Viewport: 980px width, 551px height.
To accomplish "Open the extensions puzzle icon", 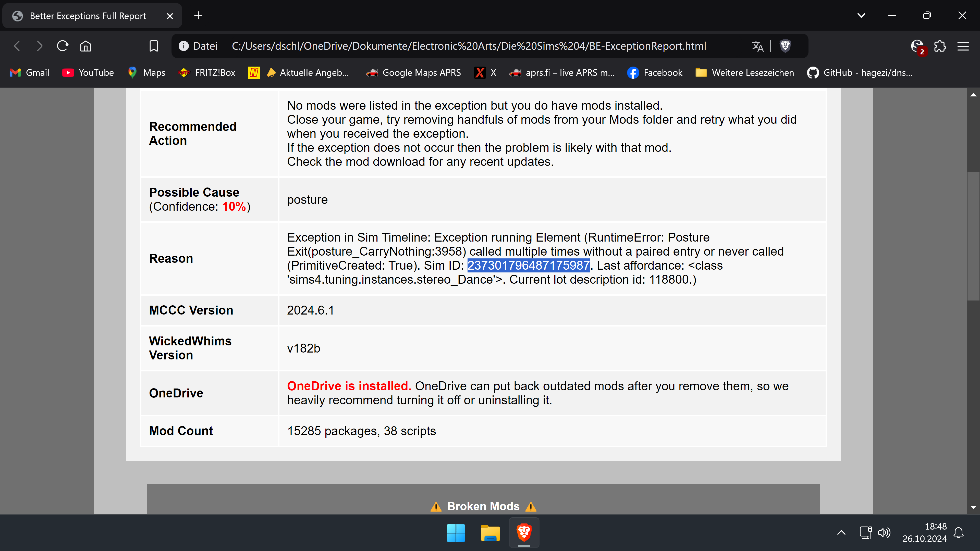I will [x=940, y=46].
